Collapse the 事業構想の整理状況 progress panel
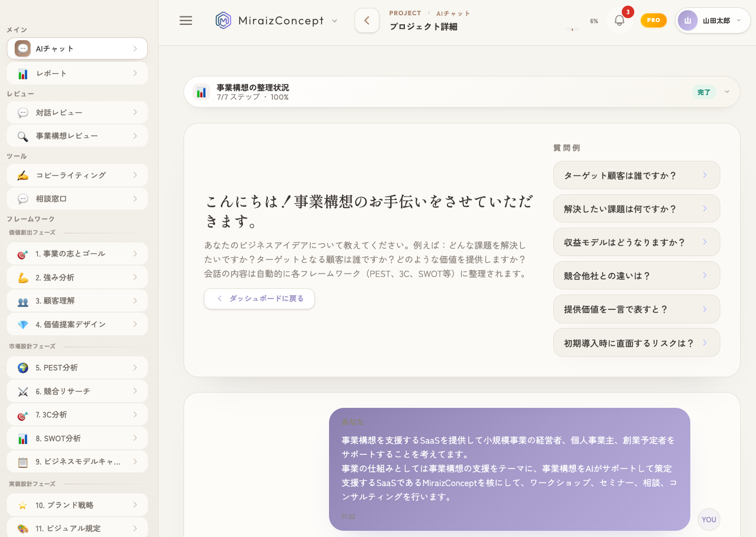Viewport: 756px width, 537px height. tap(727, 91)
